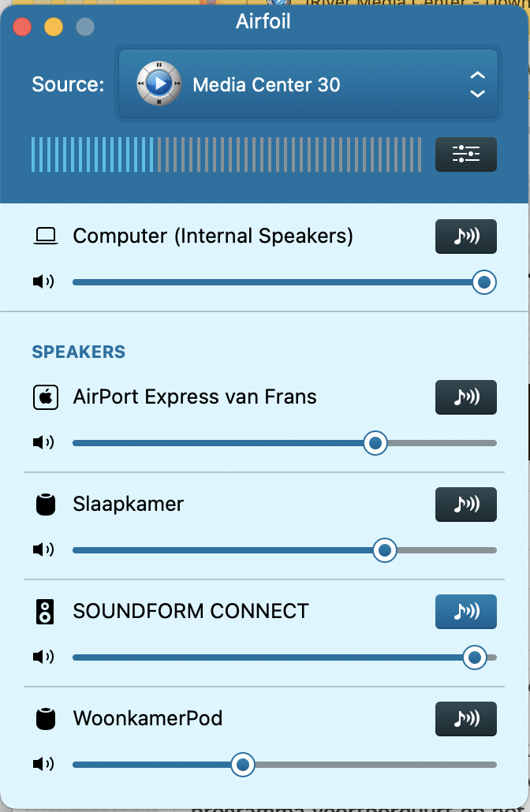Screen dimensions: 530x812
Task: Click the Airfoil window title
Action: 263,21
